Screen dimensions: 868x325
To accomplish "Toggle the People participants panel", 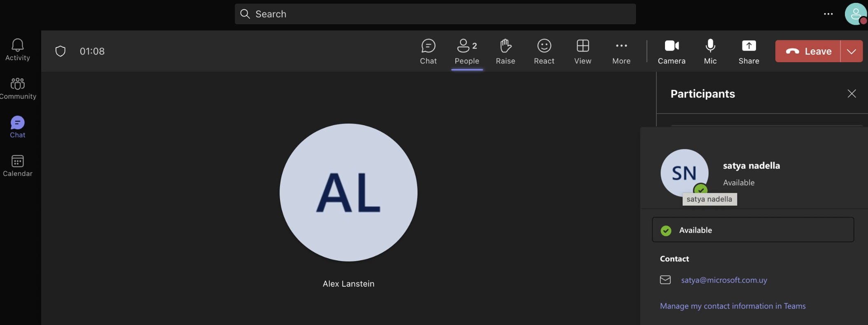I will [x=467, y=51].
